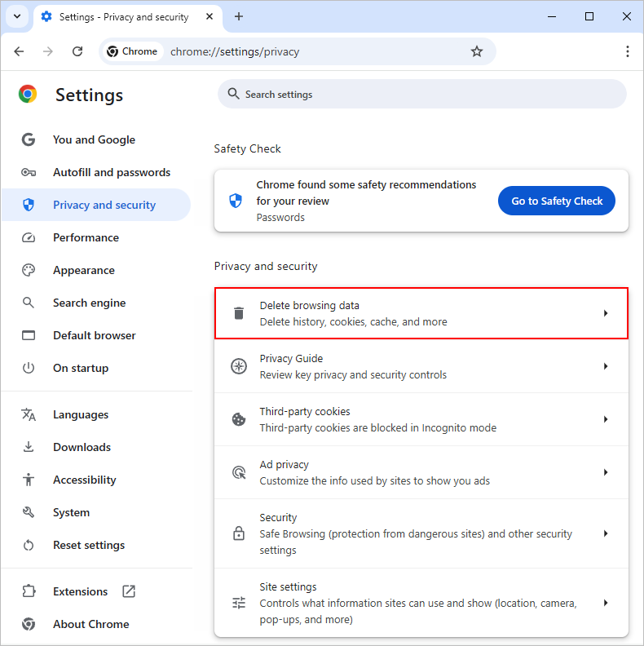Close the Settings tab
Screen dimensions: 644x646
[210, 16]
